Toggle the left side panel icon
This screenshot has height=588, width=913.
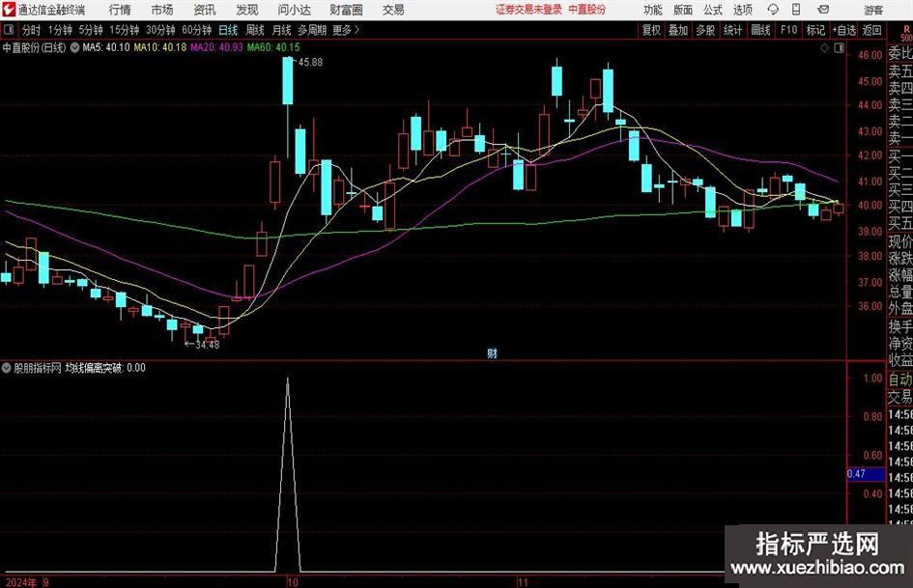[8, 30]
